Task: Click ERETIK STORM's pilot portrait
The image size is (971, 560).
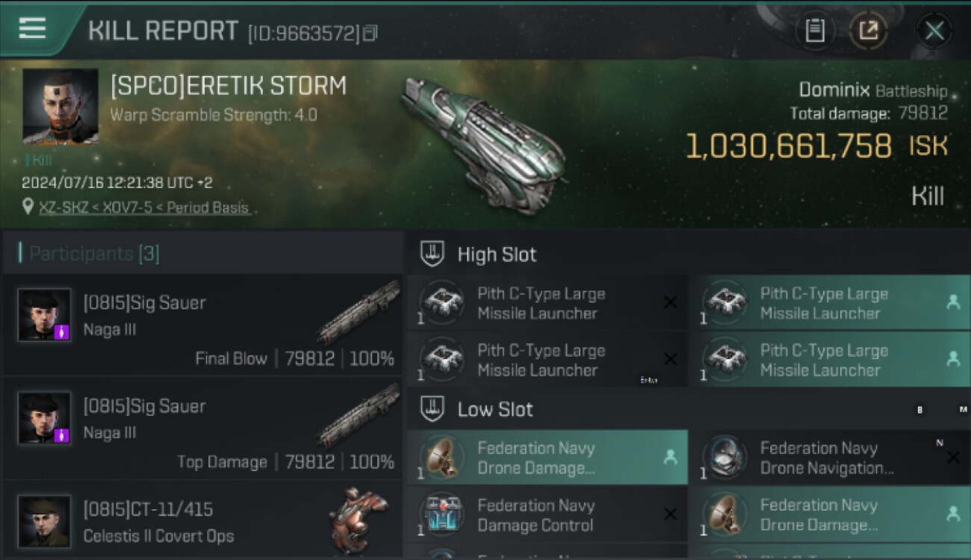Action: tap(61, 106)
